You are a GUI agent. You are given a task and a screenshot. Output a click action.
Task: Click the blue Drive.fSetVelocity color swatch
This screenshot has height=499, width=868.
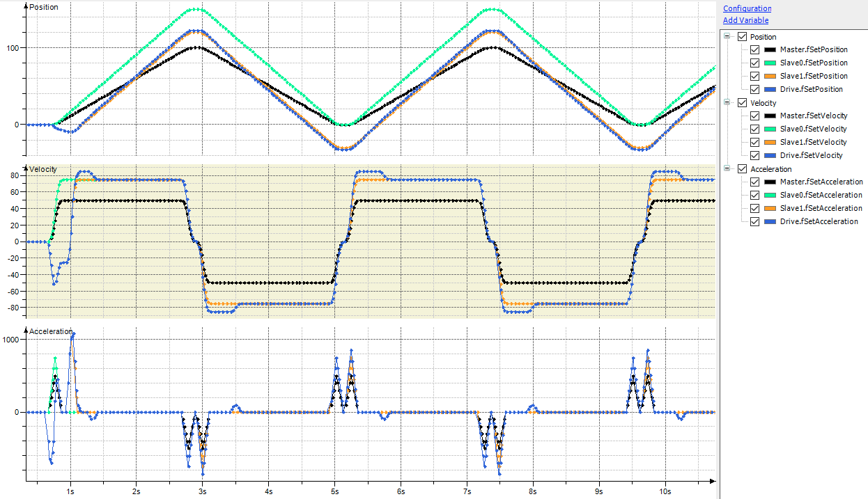click(x=770, y=156)
